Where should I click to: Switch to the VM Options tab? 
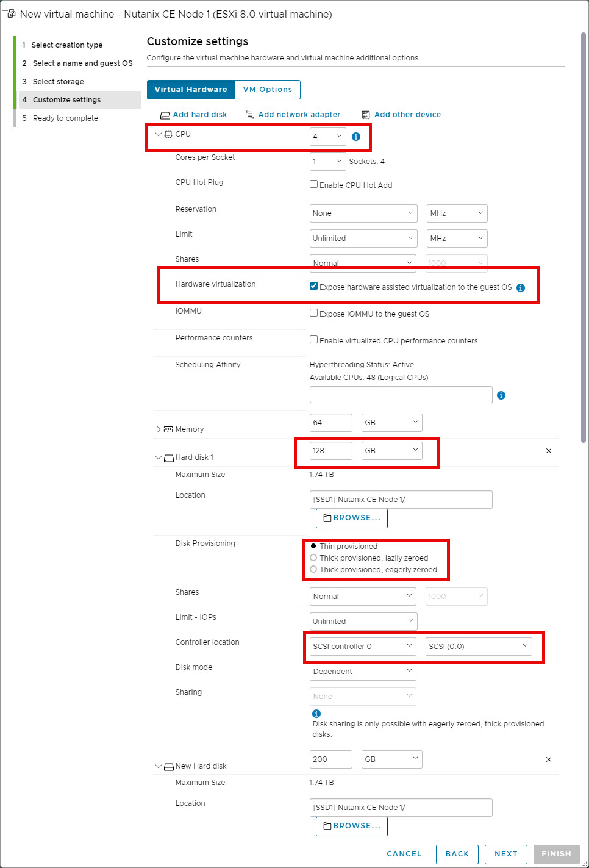point(268,89)
